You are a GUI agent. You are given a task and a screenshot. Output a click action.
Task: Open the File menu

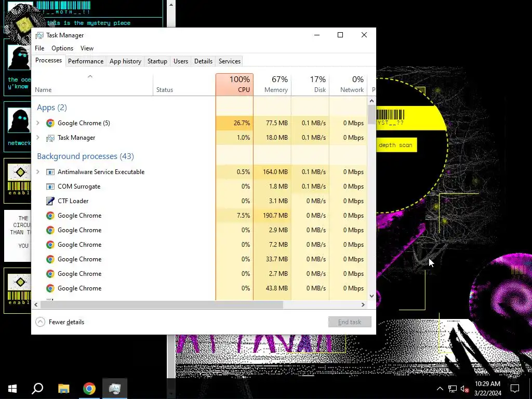[39, 48]
